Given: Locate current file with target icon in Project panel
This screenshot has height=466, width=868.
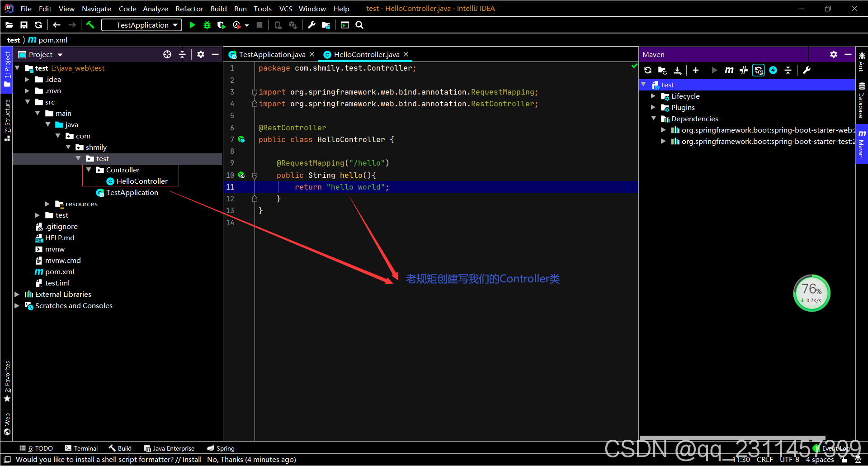Looking at the screenshot, I should pos(167,54).
